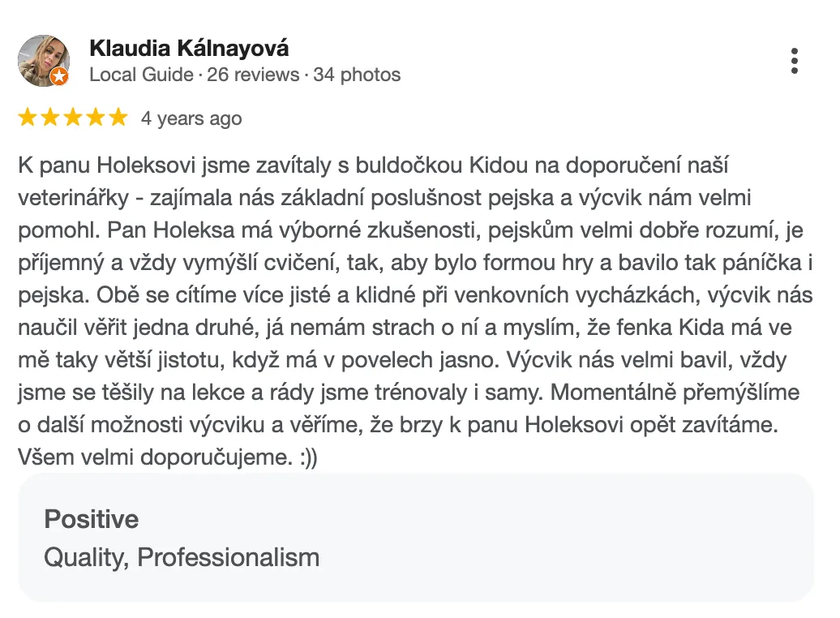The height and width of the screenshot is (618, 840).
Task: Click the second rating star
Action: [50, 118]
